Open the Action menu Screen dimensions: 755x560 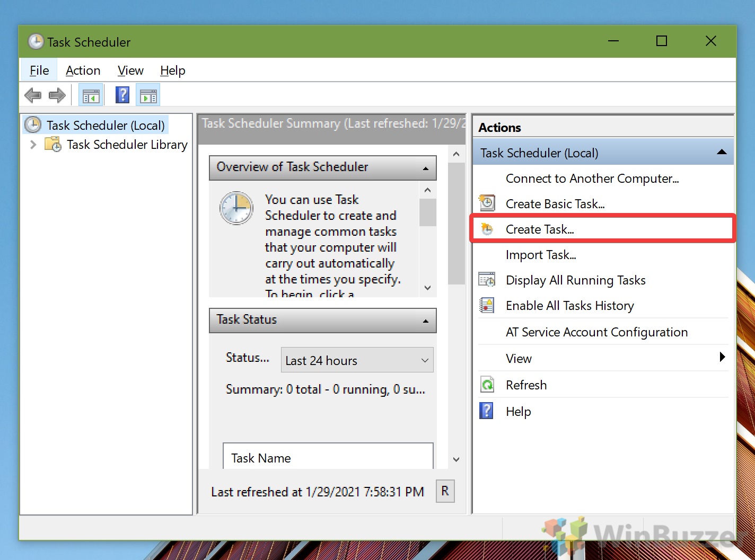point(83,70)
